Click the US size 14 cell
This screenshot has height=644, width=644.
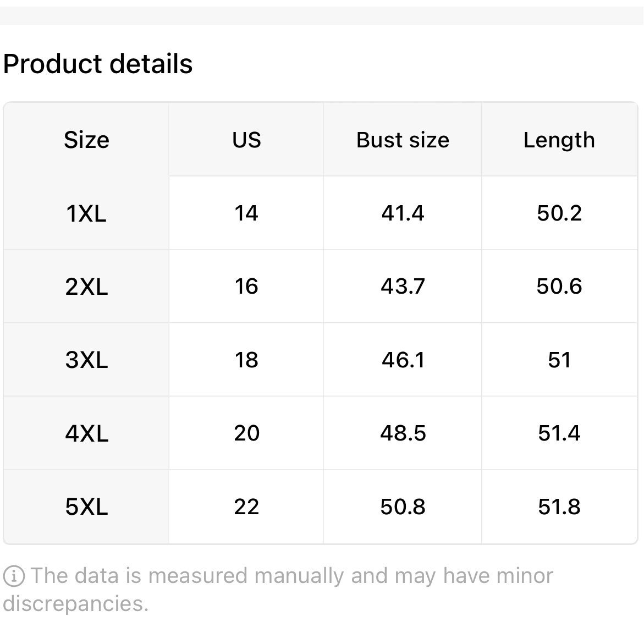pyautogui.click(x=246, y=213)
